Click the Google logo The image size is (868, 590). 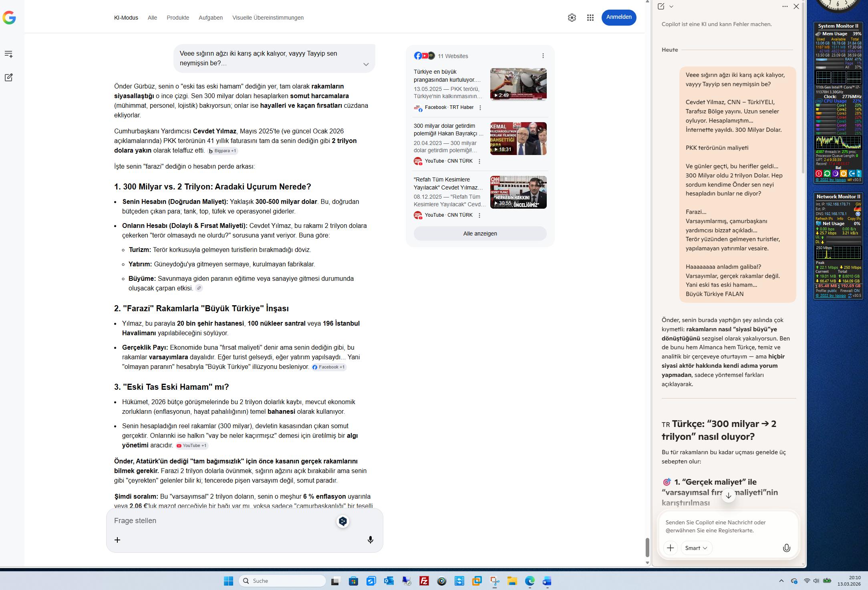[9, 18]
